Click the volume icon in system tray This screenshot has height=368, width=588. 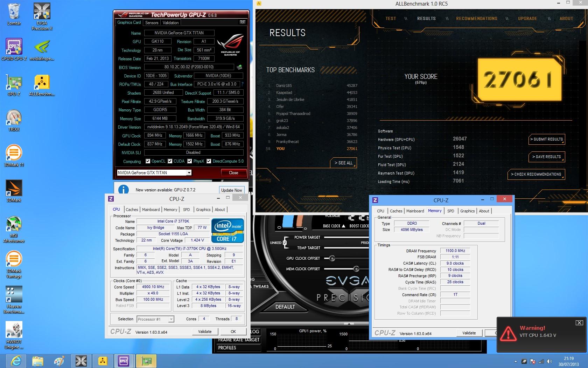pos(549,361)
